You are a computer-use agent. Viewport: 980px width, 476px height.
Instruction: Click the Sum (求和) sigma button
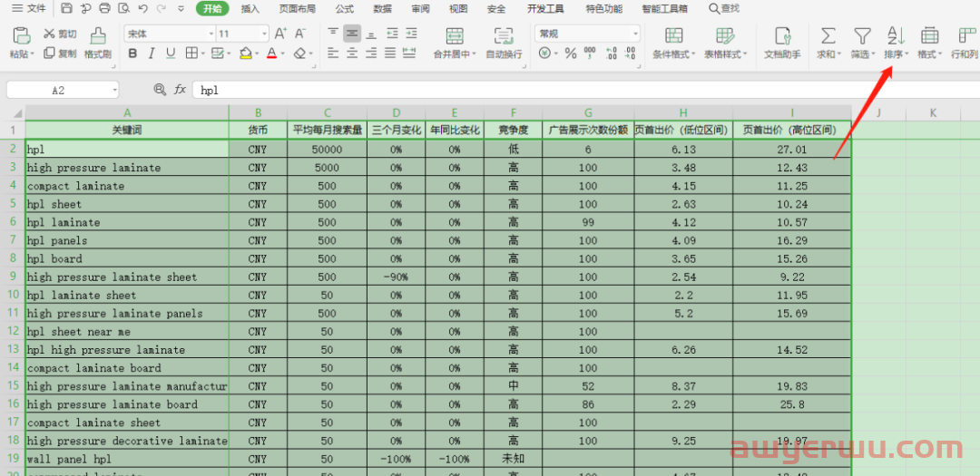(x=828, y=43)
